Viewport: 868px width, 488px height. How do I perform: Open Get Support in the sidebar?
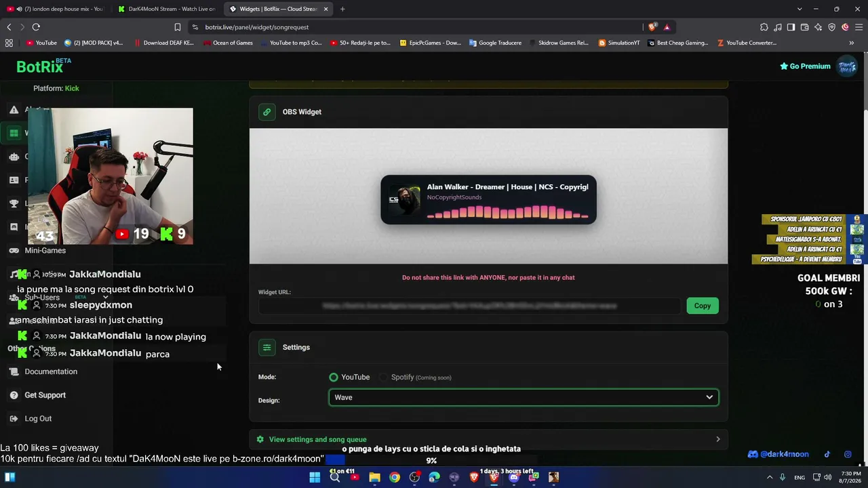tap(45, 395)
